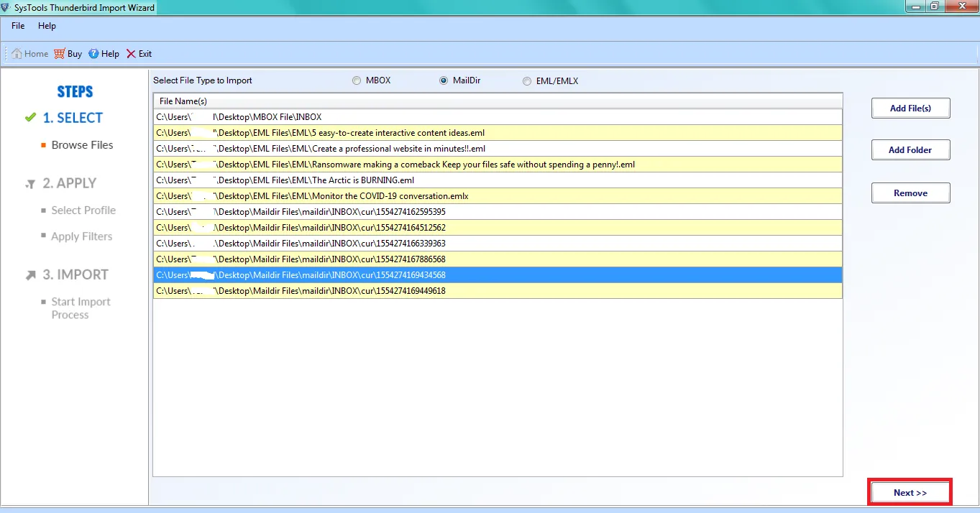
Task: Select the maildir row ending 1554274167886568
Action: coord(498,259)
